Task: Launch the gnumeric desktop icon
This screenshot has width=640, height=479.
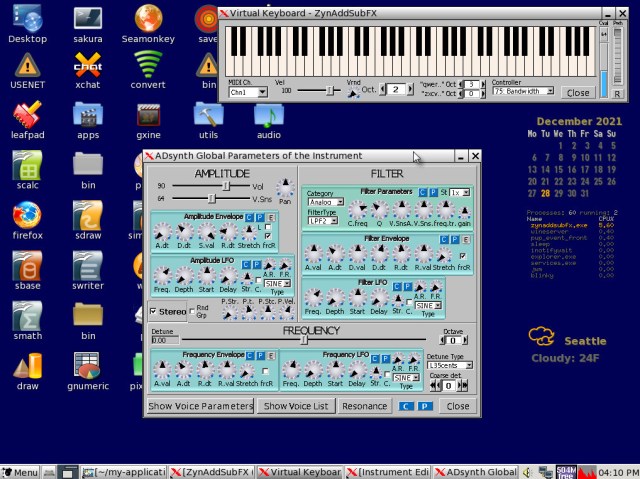Action: click(x=87, y=368)
